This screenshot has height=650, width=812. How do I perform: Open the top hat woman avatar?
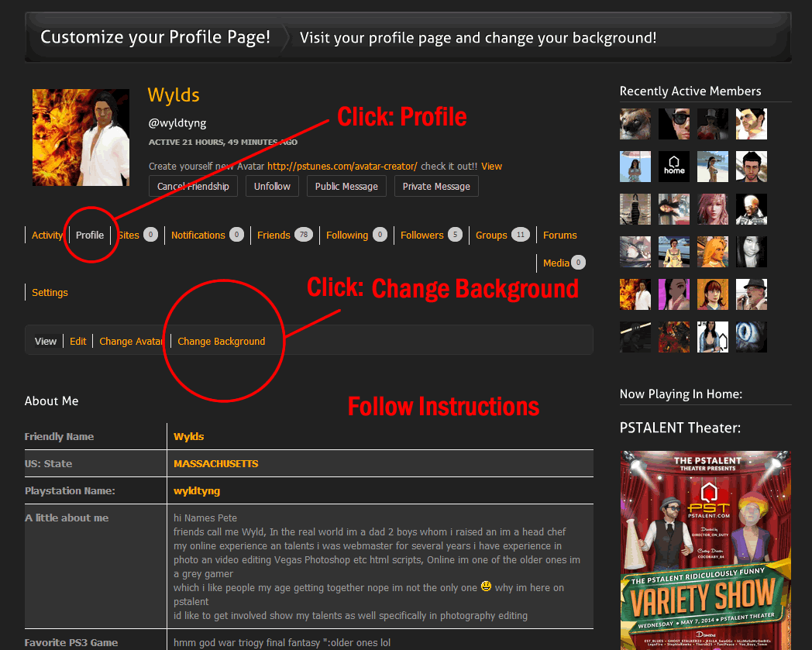tap(712, 124)
